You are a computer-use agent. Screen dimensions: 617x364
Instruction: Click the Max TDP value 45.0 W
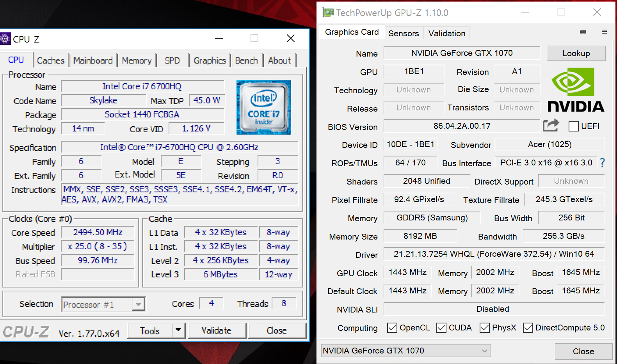tap(207, 100)
